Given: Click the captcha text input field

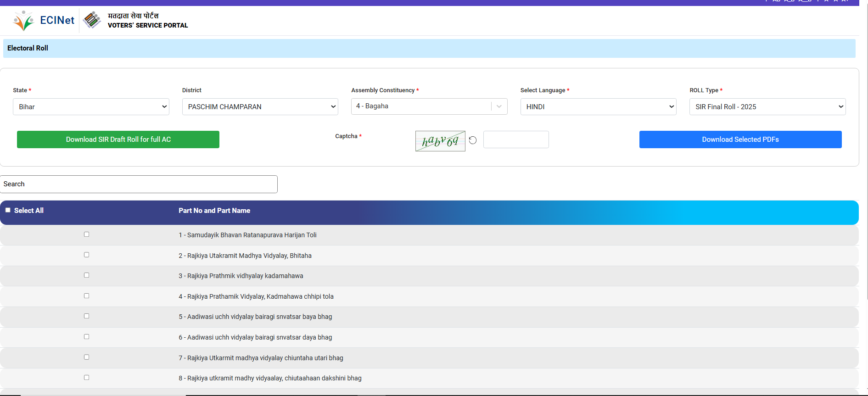Looking at the screenshot, I should [x=516, y=139].
